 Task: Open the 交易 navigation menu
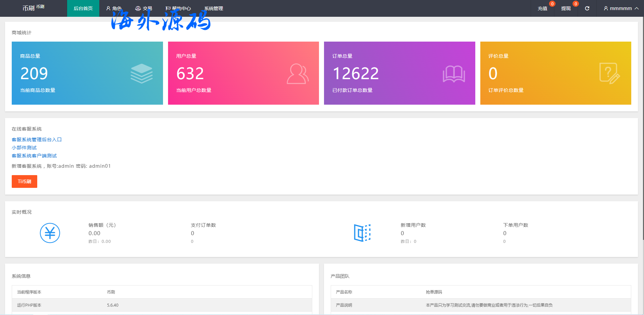[144, 8]
